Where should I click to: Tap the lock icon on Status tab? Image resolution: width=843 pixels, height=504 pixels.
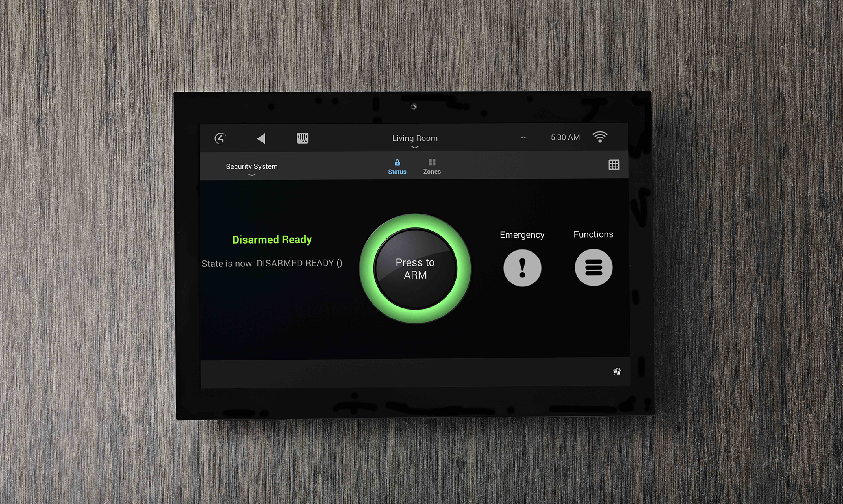[397, 162]
